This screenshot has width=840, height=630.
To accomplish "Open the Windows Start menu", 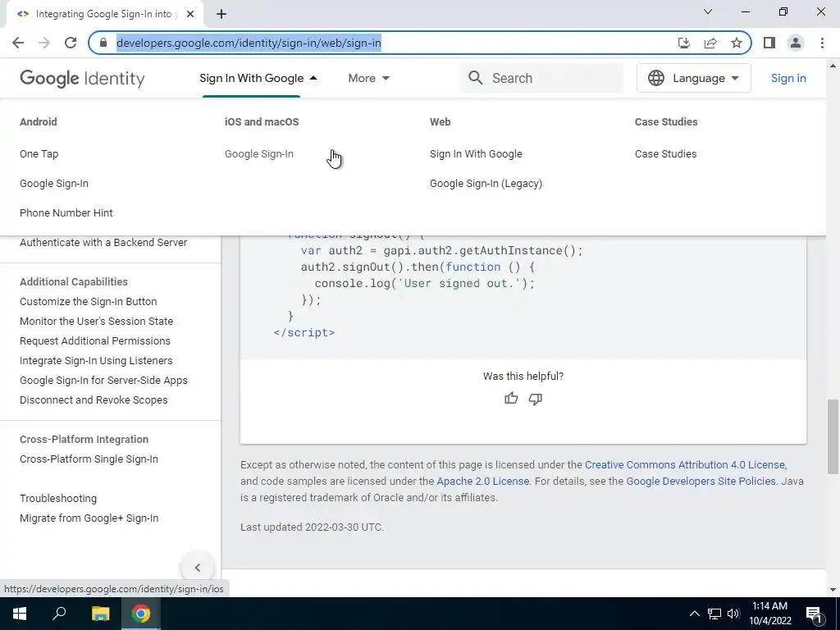I will click(x=20, y=614).
